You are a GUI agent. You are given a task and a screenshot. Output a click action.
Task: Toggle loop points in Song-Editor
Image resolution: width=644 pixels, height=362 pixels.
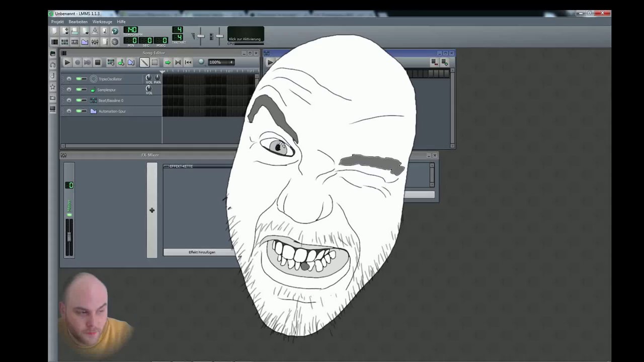point(178,62)
